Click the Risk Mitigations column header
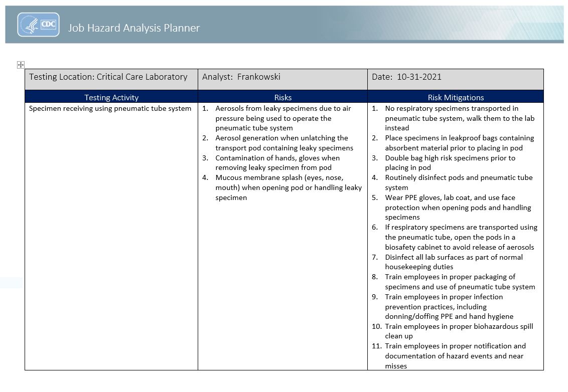Viewport: 568px width, 392px height. click(x=455, y=97)
